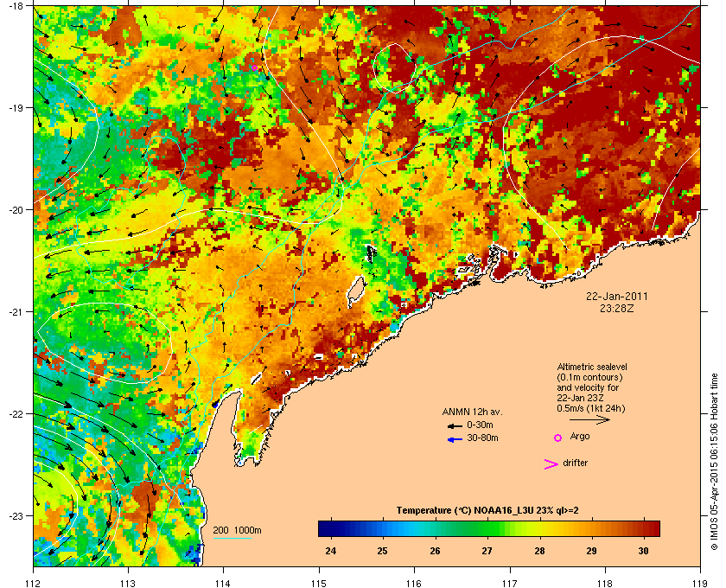The width and height of the screenshot is (726, 588).
Task: Click the blue 30-80m arrow in the legend
Action: coord(455,439)
